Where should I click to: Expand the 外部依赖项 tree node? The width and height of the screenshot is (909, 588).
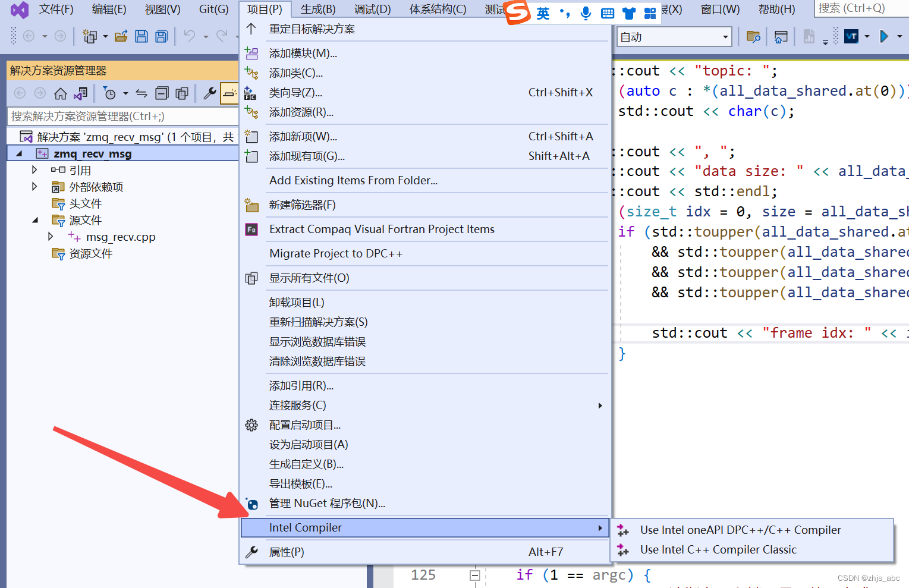click(34, 187)
